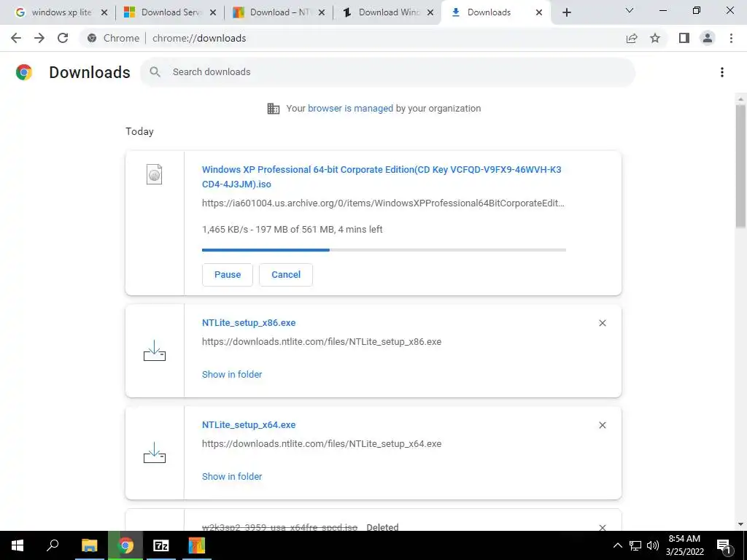Open the taskbar clock showing 8:54 AM

tap(684, 545)
